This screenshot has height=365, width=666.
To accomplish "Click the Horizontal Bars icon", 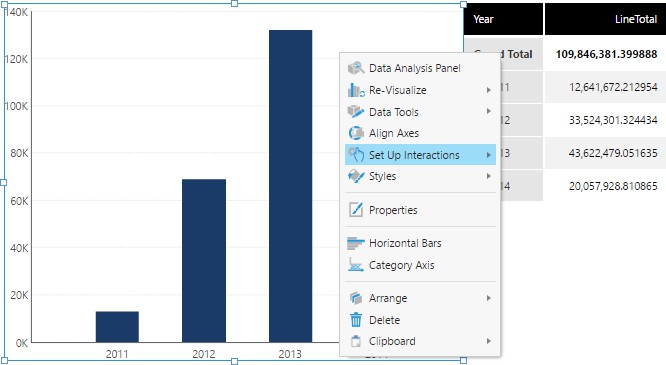I will click(356, 243).
